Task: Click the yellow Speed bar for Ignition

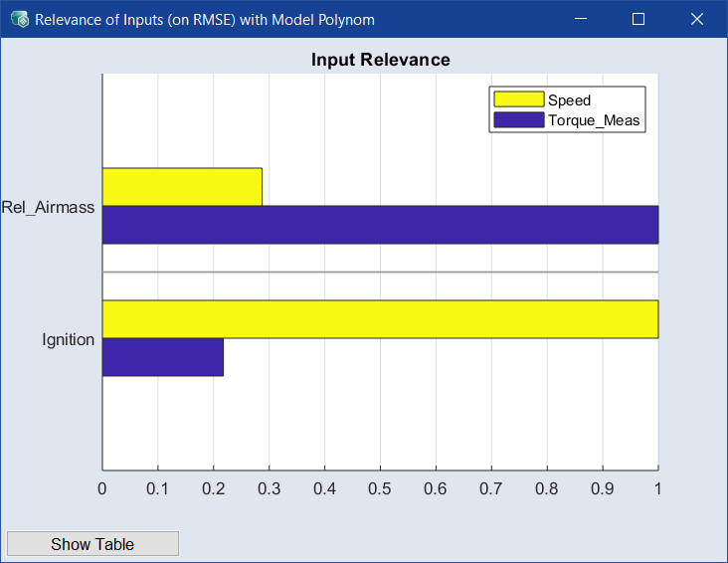Action: (380, 319)
